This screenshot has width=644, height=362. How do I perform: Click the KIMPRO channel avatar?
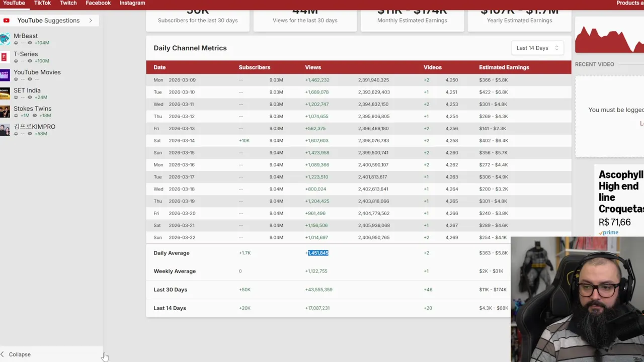(5, 130)
